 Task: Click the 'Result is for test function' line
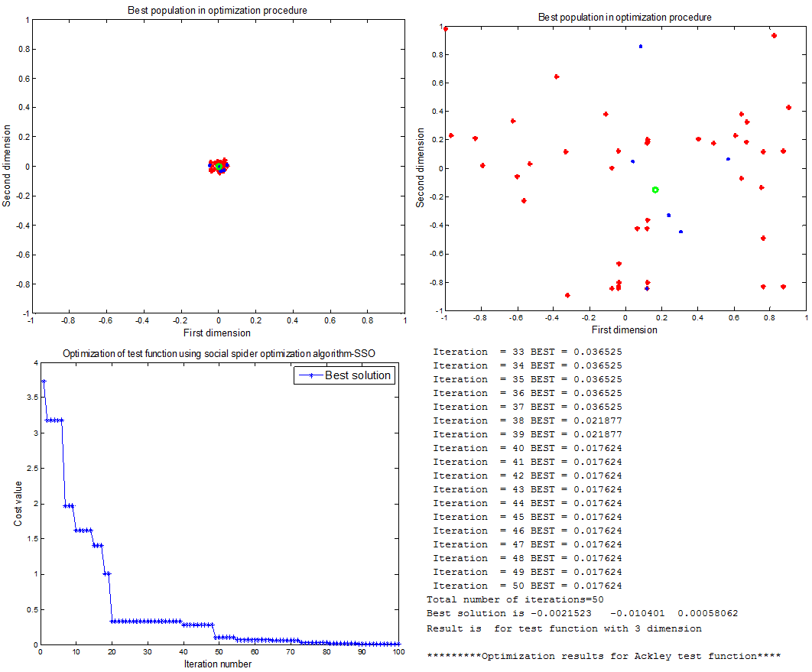564,628
